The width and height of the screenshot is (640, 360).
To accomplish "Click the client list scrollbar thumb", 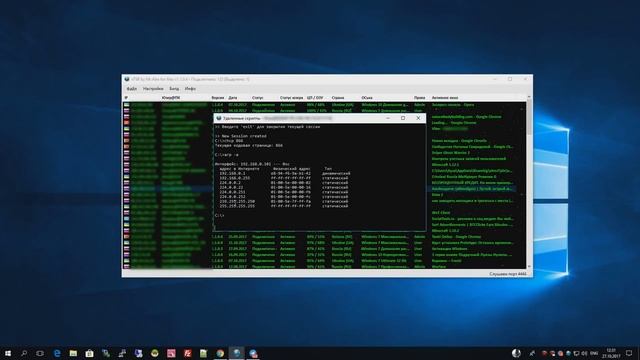I will tap(529, 116).
